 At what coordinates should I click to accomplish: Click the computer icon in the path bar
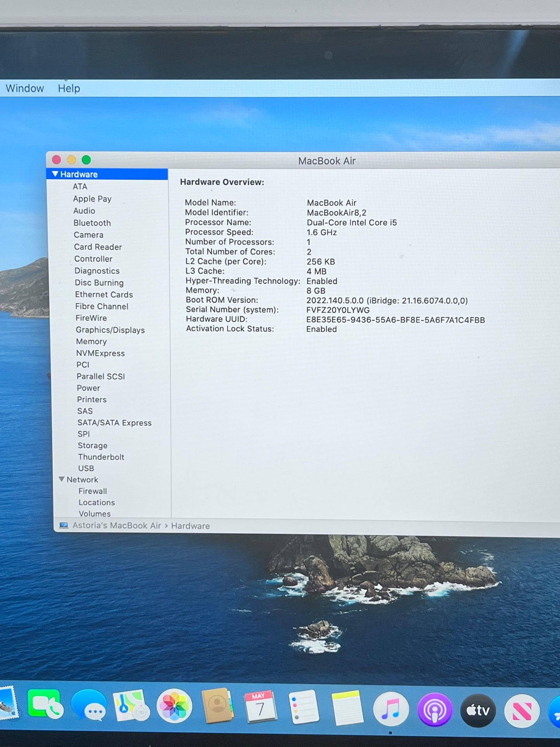(x=64, y=525)
